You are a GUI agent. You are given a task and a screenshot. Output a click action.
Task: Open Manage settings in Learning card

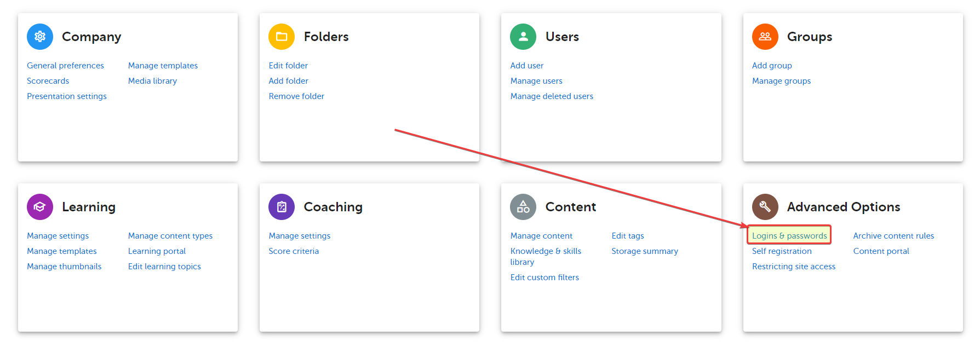click(x=58, y=236)
